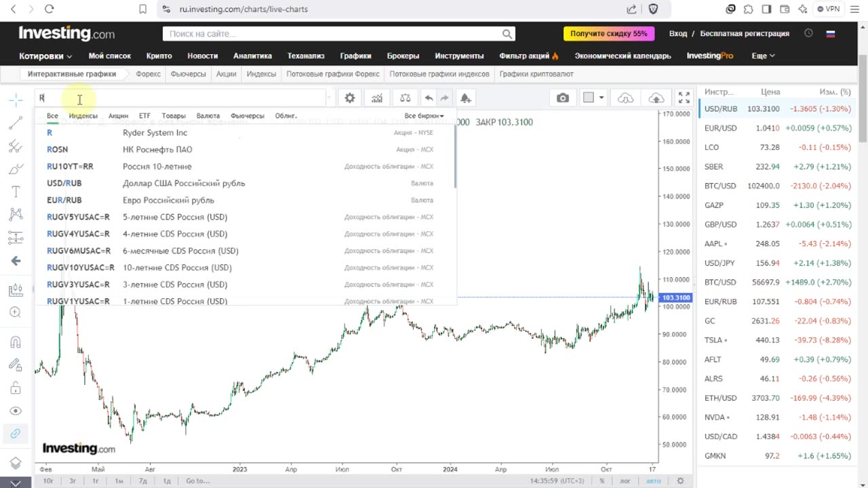The height and width of the screenshot is (488, 868).
Task: Toggle hide all drawings eye icon
Action: pyautogui.click(x=16, y=411)
